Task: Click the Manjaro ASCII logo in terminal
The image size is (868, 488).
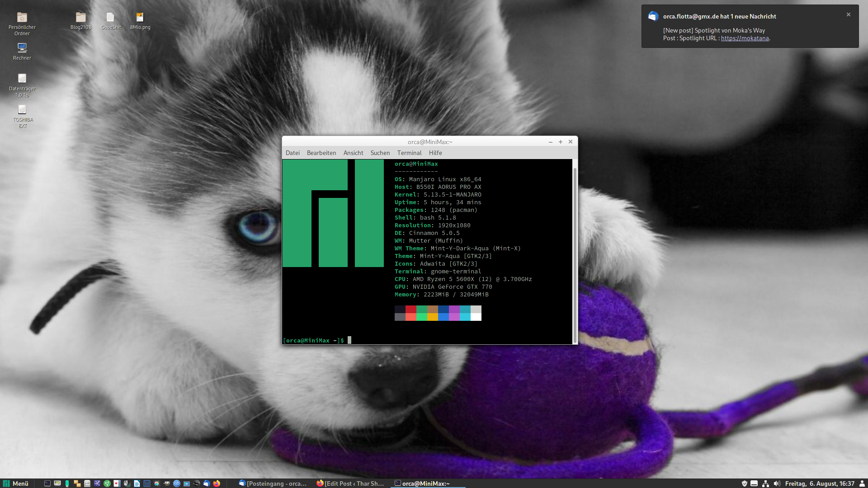Action: click(333, 213)
